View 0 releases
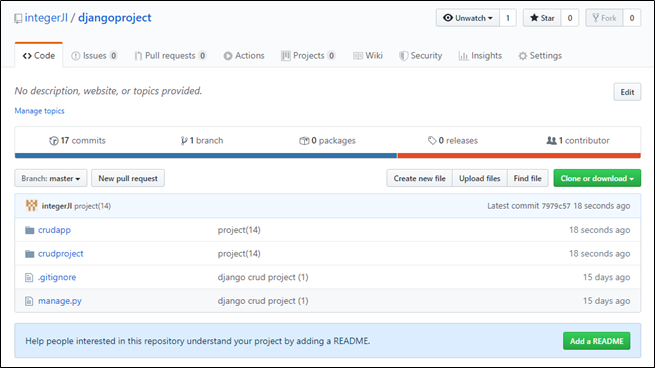The image size is (655, 368). (453, 141)
